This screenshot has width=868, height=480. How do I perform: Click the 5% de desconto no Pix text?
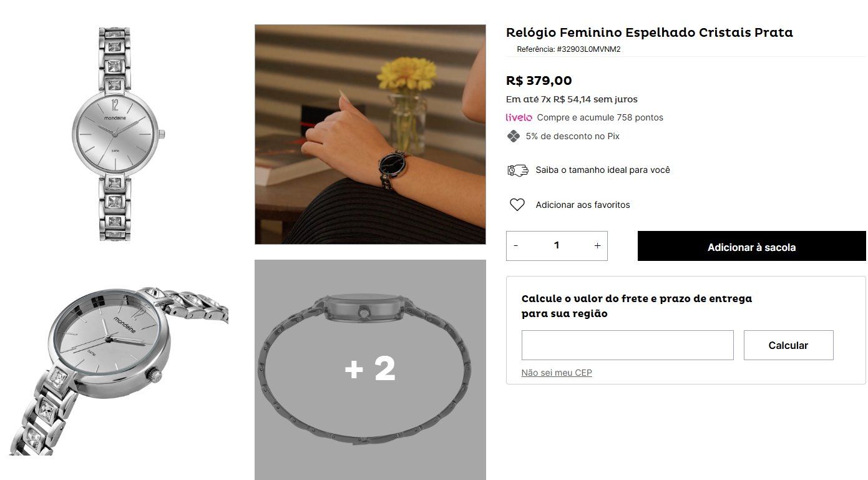coord(572,136)
